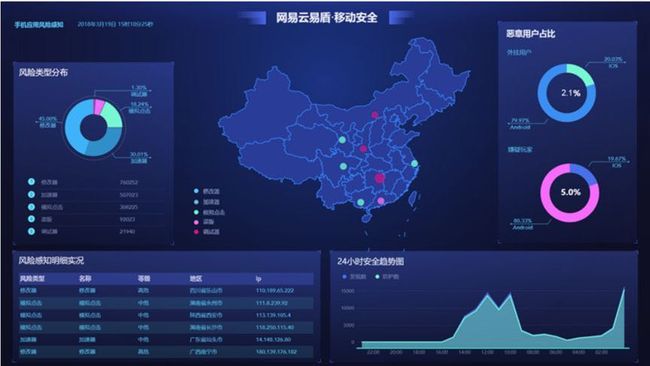This screenshot has height=366, width=650.
Task: Click IP cell 14.149.126.80
Action: click(273, 339)
